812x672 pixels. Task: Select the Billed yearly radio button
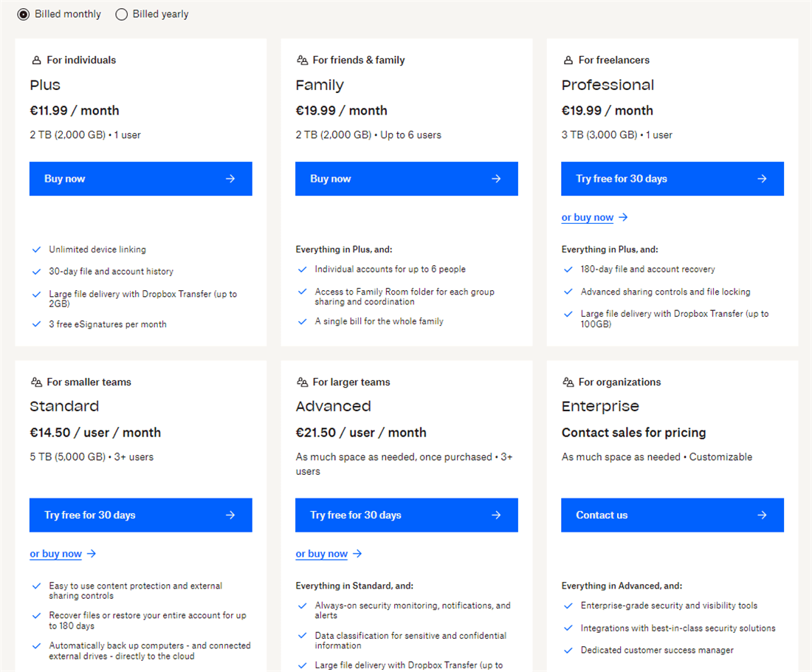pyautogui.click(x=122, y=14)
